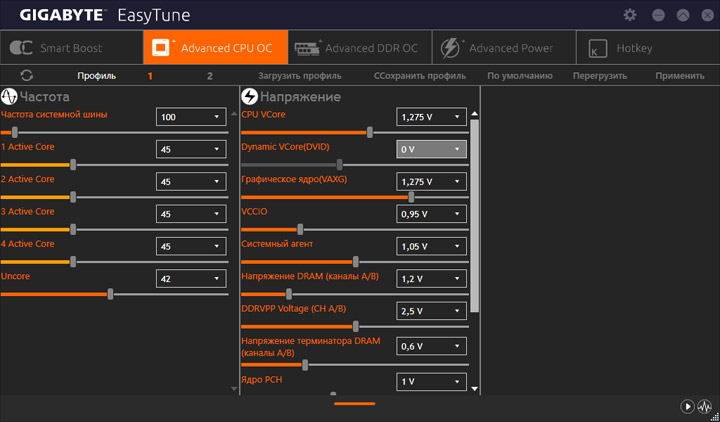Open 2 Active Core dropdown
This screenshot has height=422, width=720.
pyautogui.click(x=191, y=181)
